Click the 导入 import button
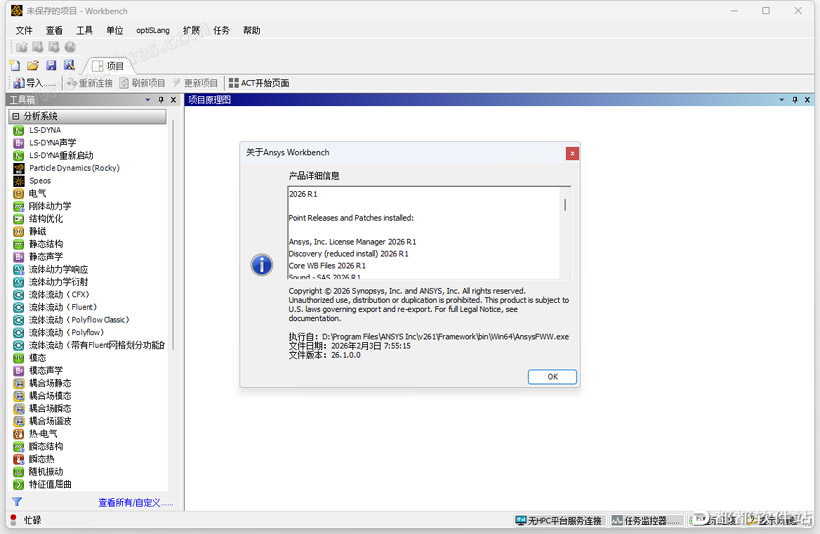This screenshot has height=534, width=820. click(33, 83)
